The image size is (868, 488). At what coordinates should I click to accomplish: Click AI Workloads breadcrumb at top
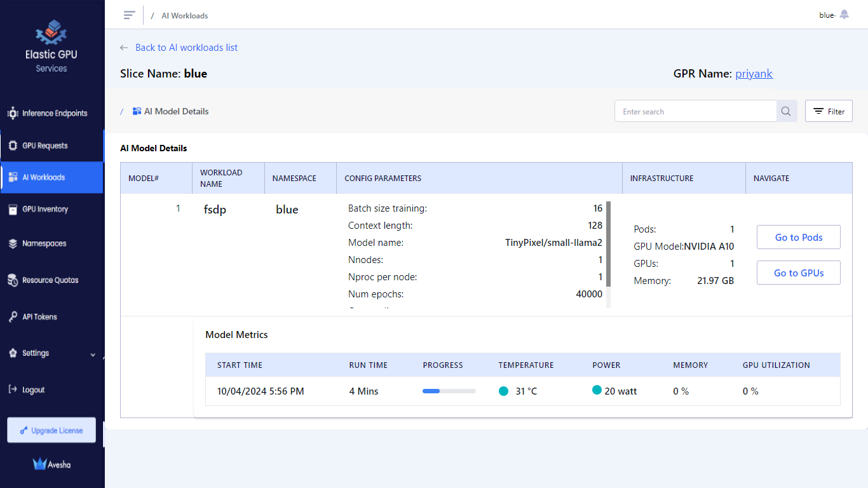point(185,16)
